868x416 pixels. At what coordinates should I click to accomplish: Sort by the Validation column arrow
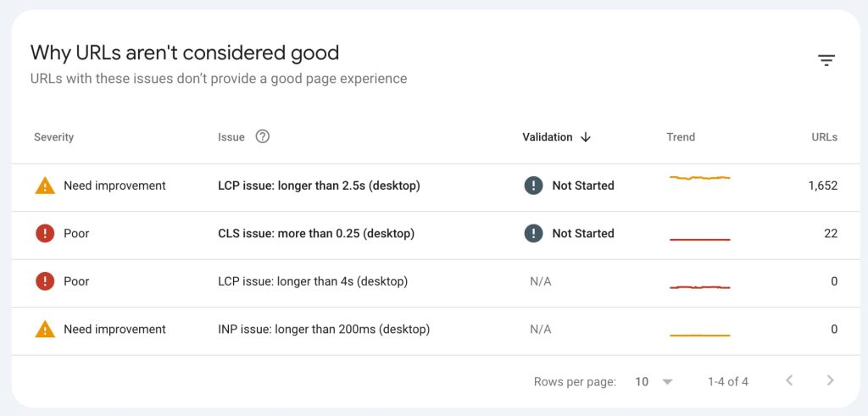tap(586, 137)
